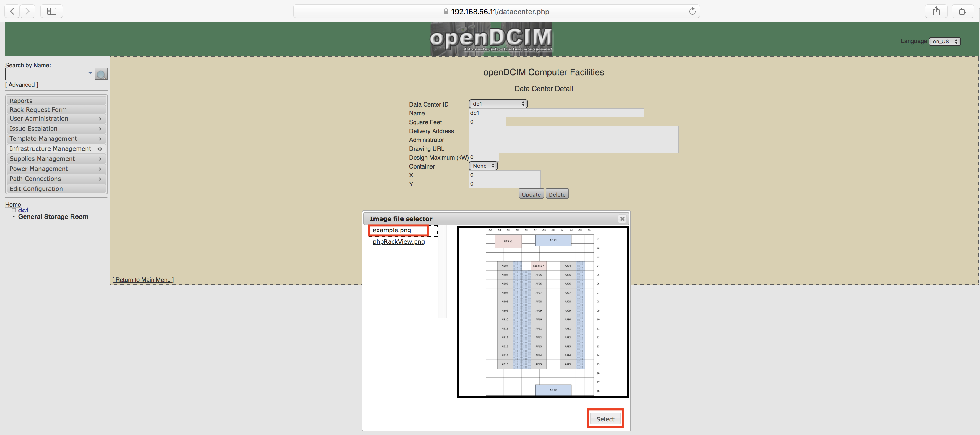The image size is (980, 435).
Task: Open the Container None dropdown
Action: click(x=483, y=166)
